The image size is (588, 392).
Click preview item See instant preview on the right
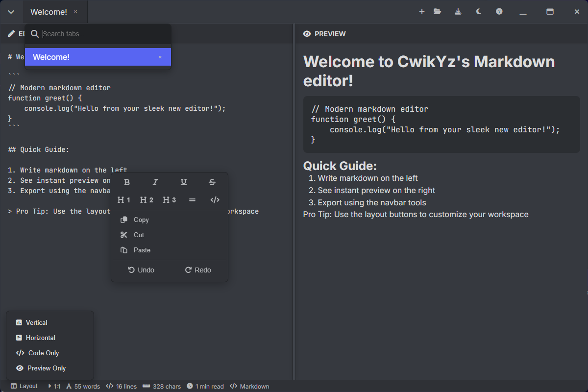click(376, 190)
